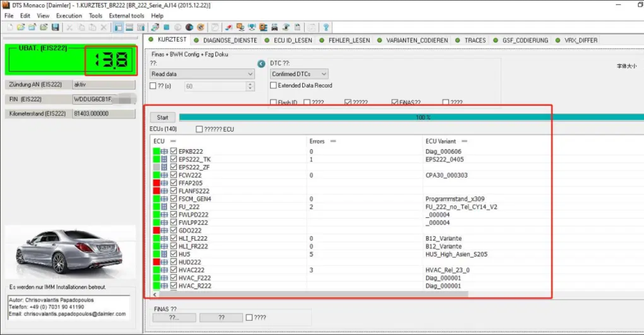Tick the Flash ID checkbox
644x335 pixels.
(274, 102)
